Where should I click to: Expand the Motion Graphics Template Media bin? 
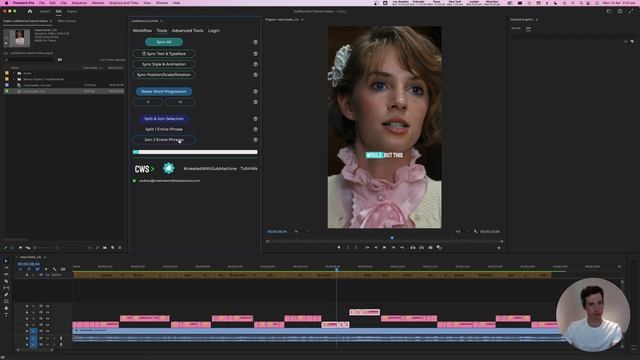pos(13,79)
